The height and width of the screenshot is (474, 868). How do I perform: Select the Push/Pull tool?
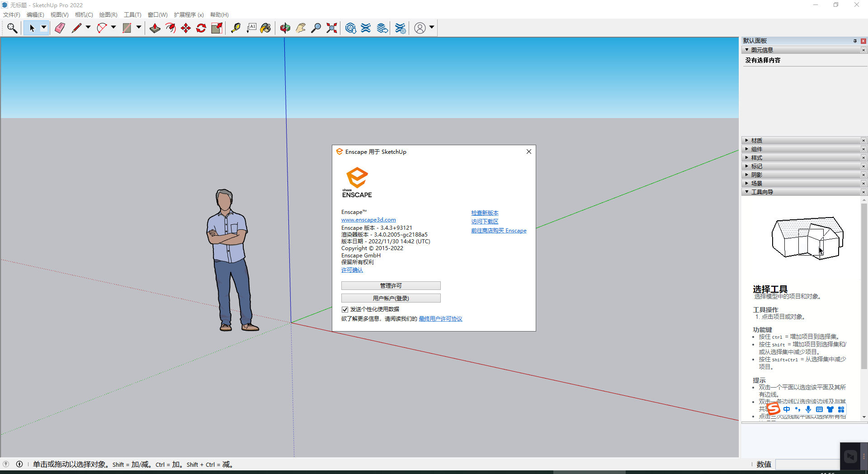(x=155, y=28)
